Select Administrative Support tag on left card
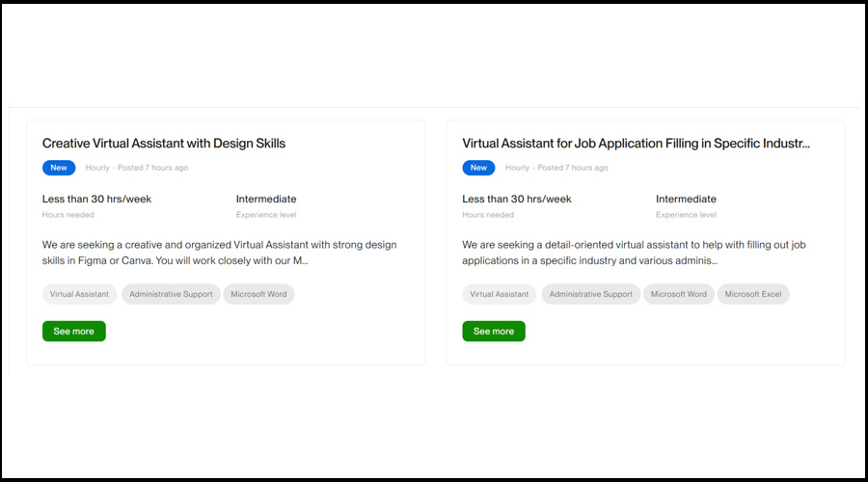This screenshot has width=868, height=482. coord(171,294)
